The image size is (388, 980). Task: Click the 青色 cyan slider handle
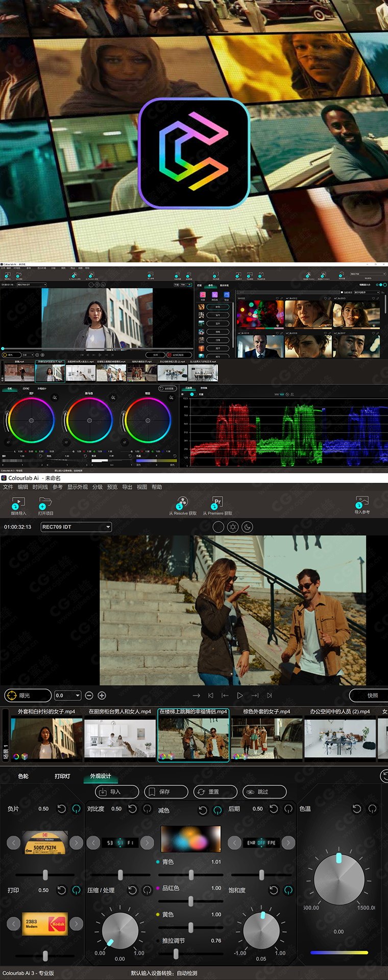[x=191, y=875]
